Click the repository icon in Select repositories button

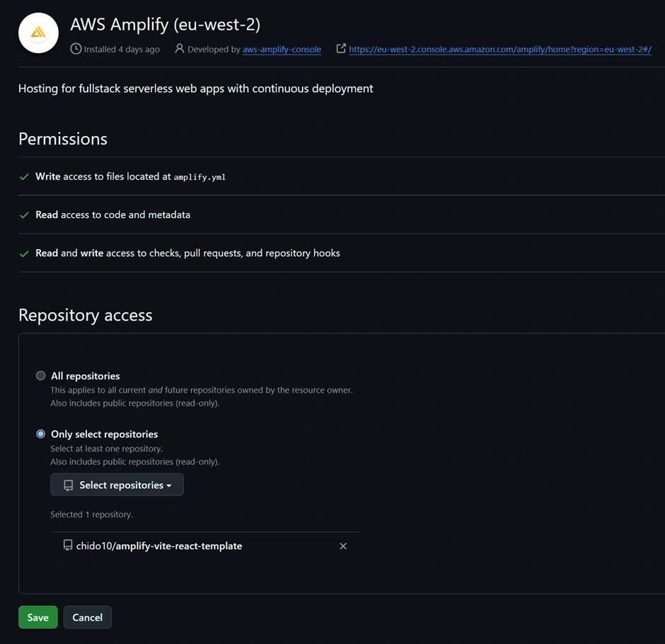(69, 485)
